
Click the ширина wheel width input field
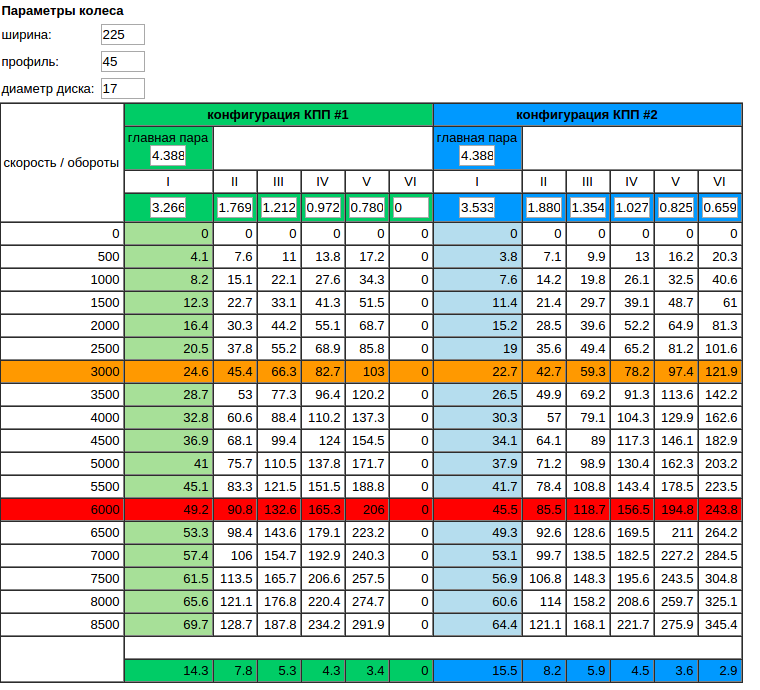(x=123, y=35)
